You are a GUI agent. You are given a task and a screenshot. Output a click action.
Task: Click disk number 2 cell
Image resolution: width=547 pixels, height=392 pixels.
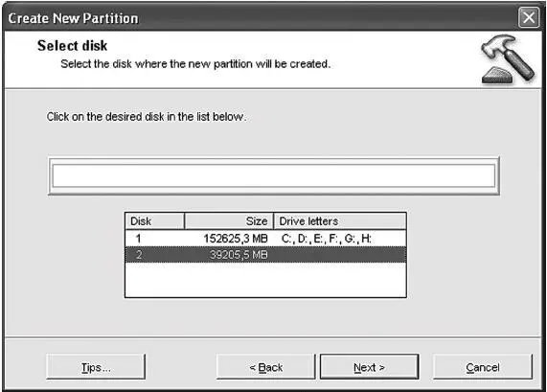pos(139,255)
